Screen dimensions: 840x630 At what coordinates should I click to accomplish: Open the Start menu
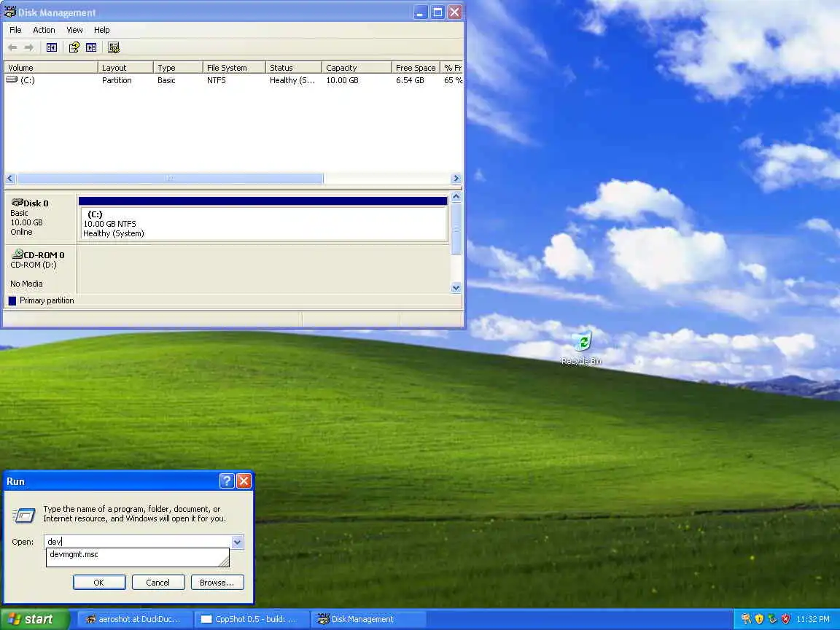35,619
